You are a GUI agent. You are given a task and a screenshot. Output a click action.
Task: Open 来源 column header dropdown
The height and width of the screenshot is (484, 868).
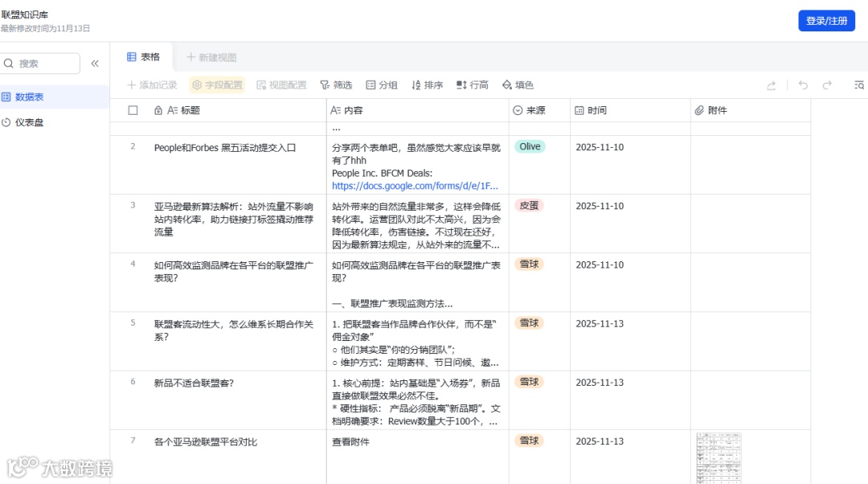(x=530, y=110)
